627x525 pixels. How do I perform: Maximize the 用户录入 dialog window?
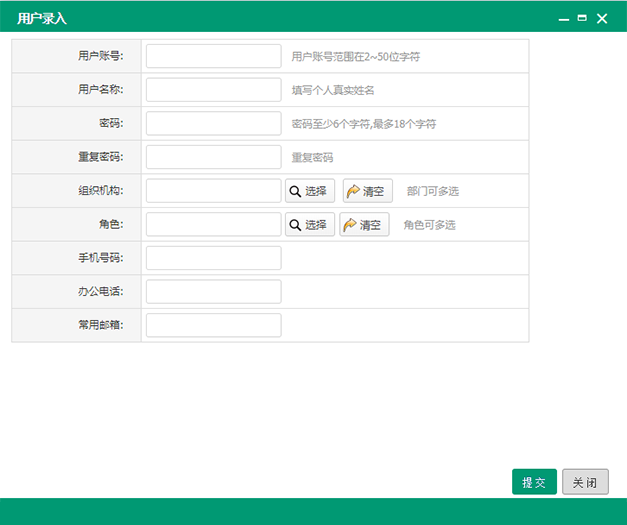pyautogui.click(x=582, y=18)
